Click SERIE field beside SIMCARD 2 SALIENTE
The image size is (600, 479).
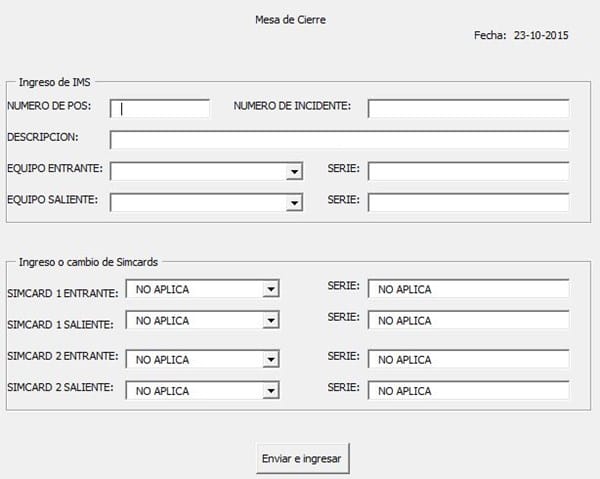(468, 390)
